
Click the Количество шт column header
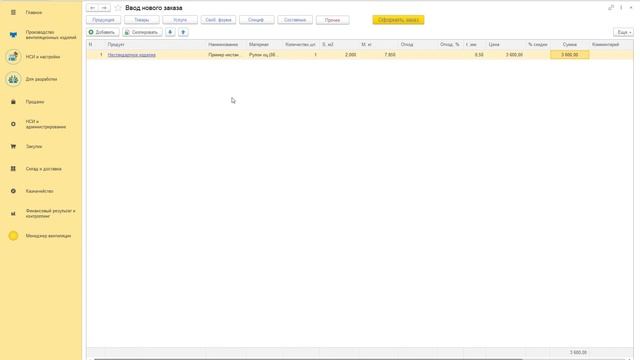[x=301, y=44]
